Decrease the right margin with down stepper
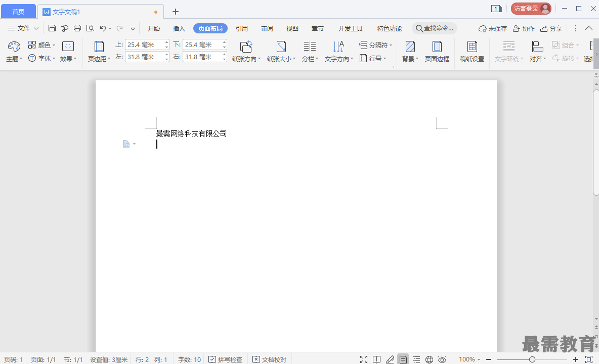 tap(225, 59)
